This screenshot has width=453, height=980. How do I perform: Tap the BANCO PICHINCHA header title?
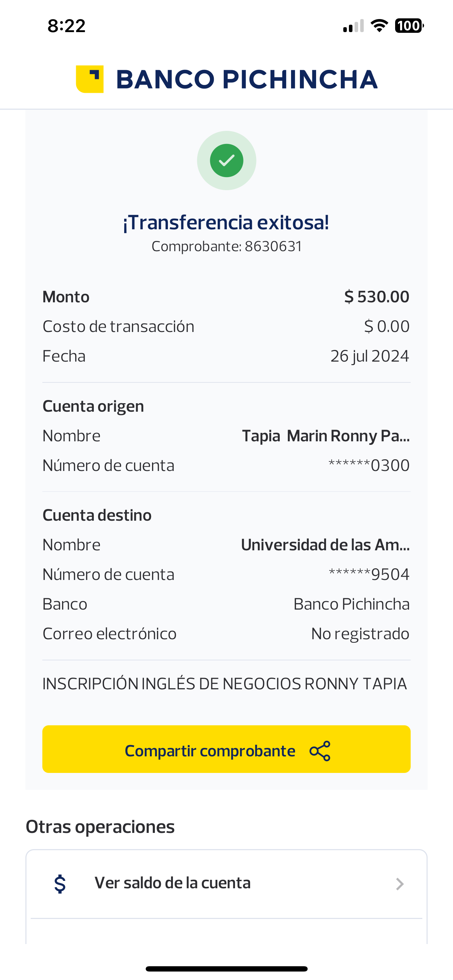click(247, 79)
